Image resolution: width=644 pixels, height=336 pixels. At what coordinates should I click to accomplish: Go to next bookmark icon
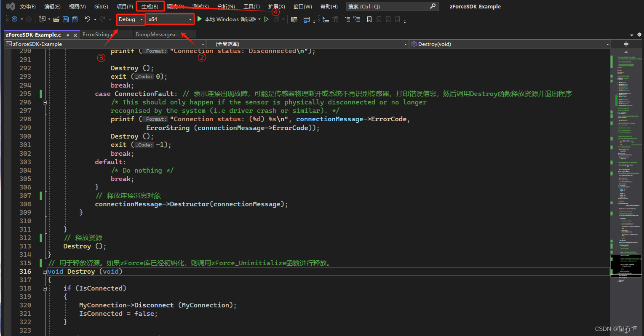(388, 19)
